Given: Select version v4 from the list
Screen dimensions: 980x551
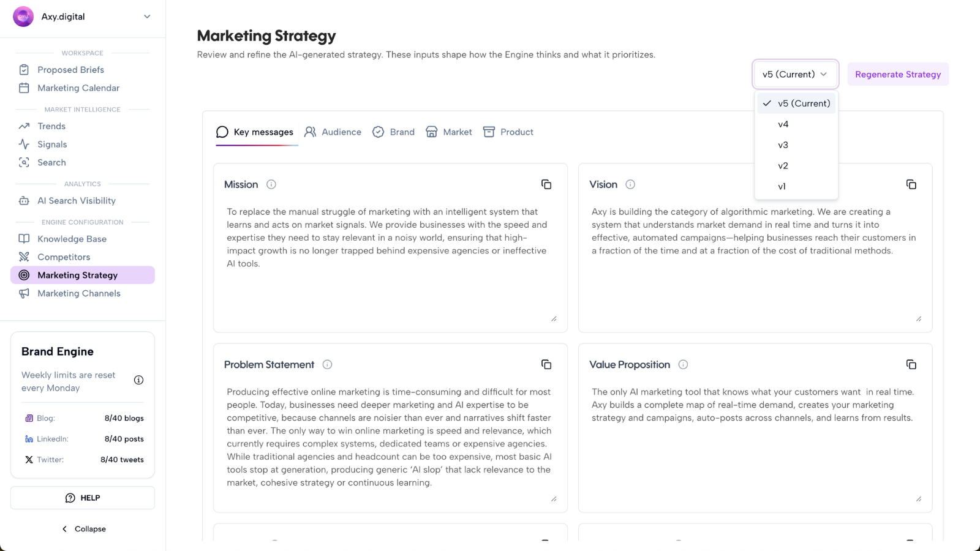Looking at the screenshot, I should [x=796, y=124].
